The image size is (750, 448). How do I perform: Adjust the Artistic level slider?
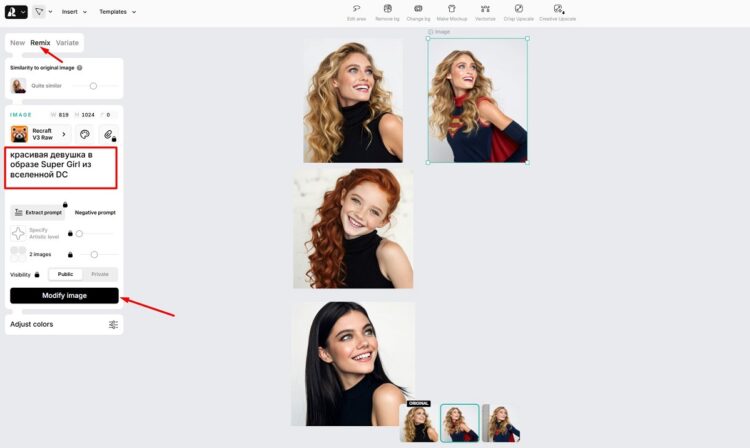[79, 233]
